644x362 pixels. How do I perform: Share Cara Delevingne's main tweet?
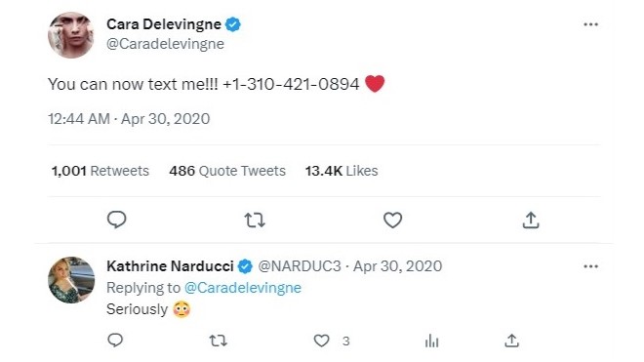coord(531,220)
